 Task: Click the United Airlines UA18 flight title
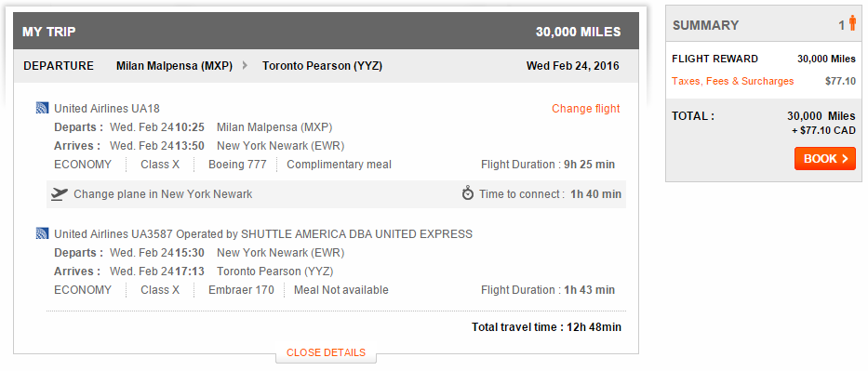[107, 109]
